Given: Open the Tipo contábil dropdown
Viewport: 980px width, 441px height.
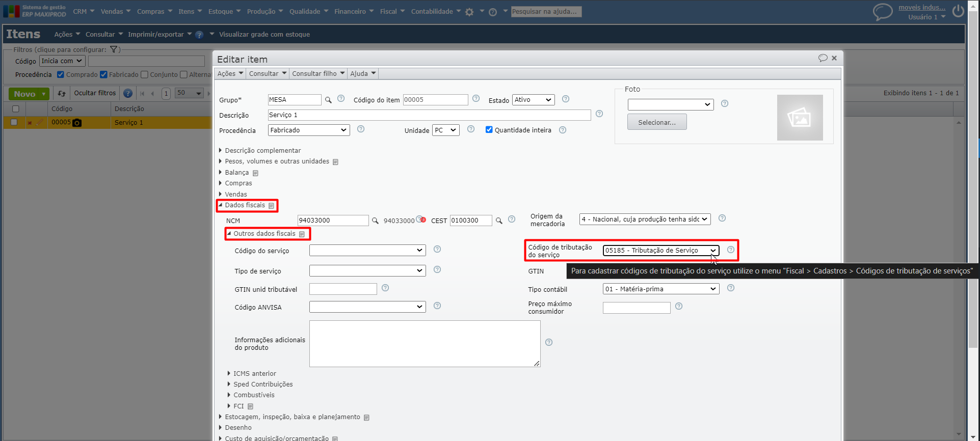Looking at the screenshot, I should pyautogui.click(x=660, y=289).
